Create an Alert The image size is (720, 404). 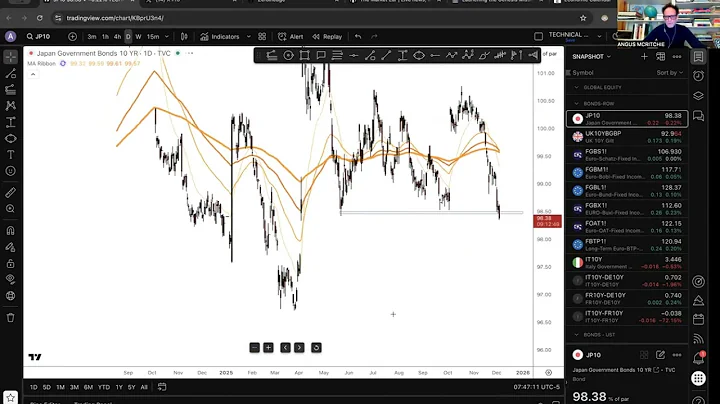tap(291, 37)
